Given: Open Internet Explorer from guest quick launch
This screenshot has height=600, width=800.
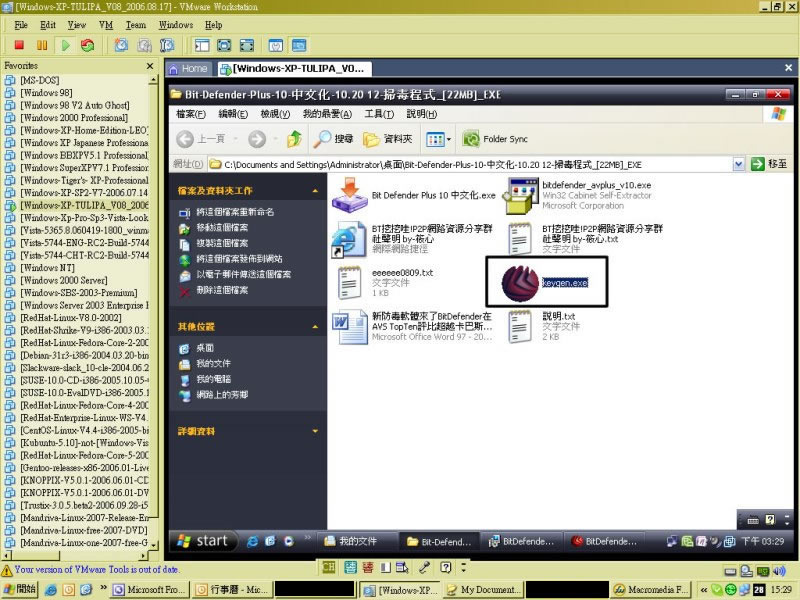Looking at the screenshot, I should pos(252,541).
